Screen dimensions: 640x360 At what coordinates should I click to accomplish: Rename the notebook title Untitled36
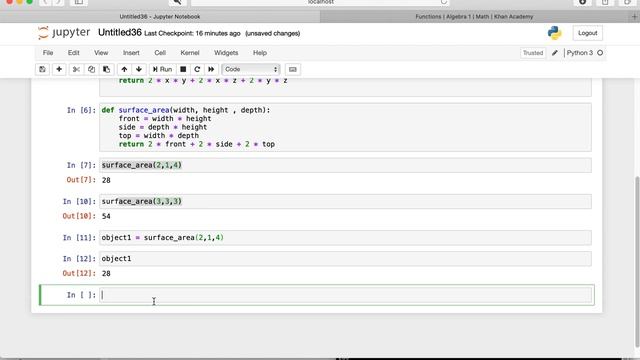pyautogui.click(x=120, y=33)
